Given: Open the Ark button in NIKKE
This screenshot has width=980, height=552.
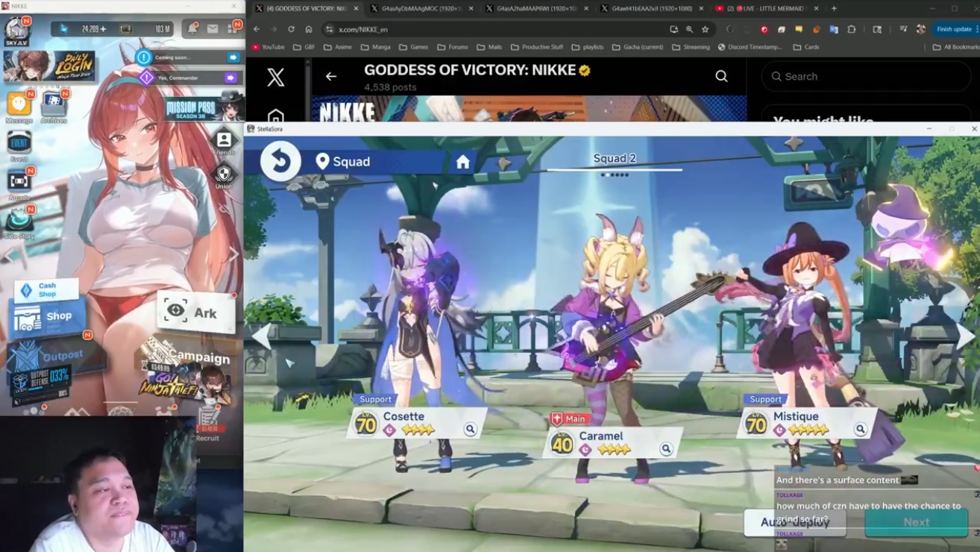Looking at the screenshot, I should pyautogui.click(x=195, y=313).
